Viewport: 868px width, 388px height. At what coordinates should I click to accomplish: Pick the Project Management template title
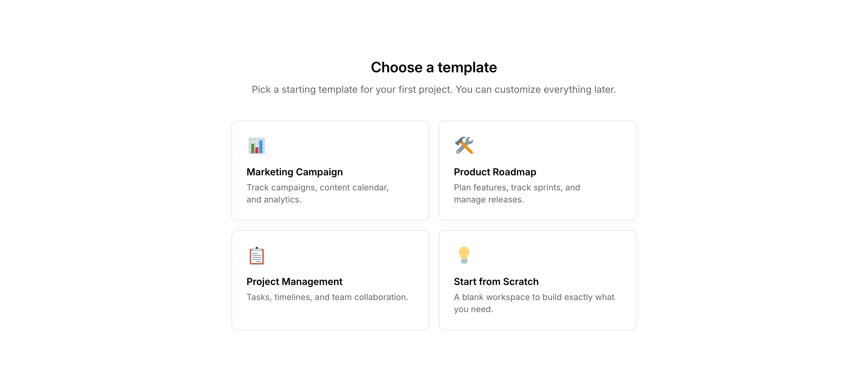pyautogui.click(x=294, y=282)
